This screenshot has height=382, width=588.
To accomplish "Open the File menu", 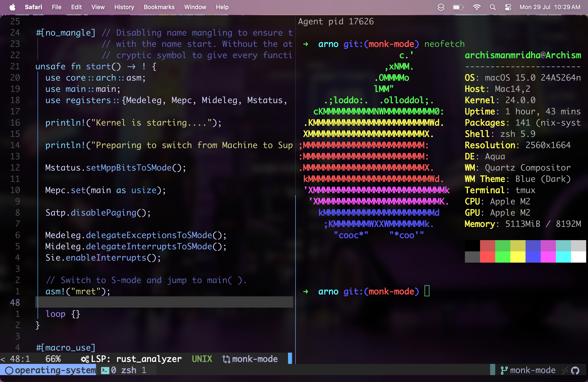I will pyautogui.click(x=57, y=7).
